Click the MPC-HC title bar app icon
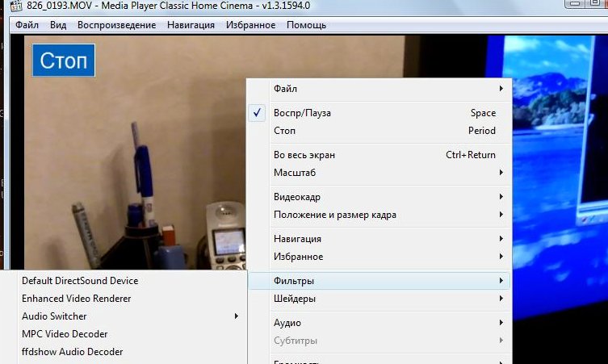 coord(15,6)
